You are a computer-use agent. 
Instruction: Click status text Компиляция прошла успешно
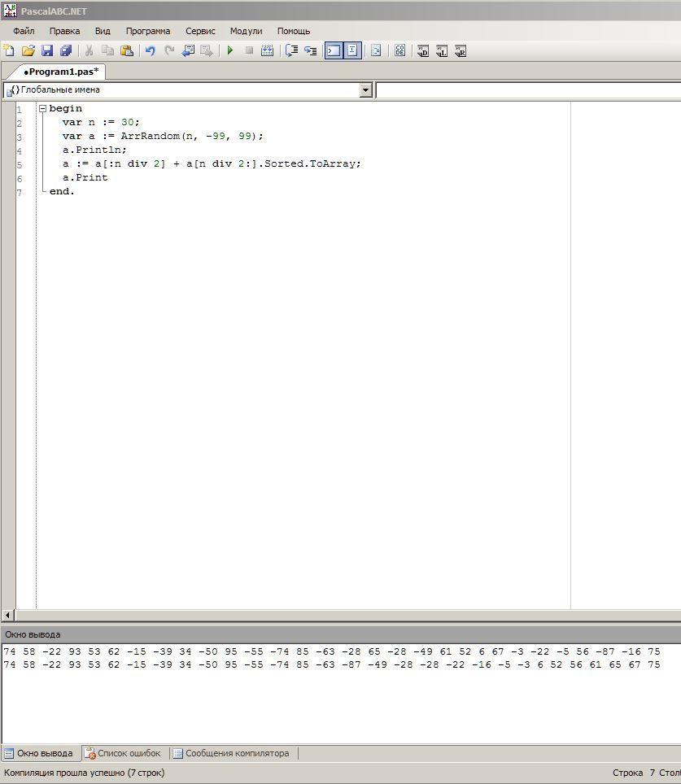pos(84,773)
